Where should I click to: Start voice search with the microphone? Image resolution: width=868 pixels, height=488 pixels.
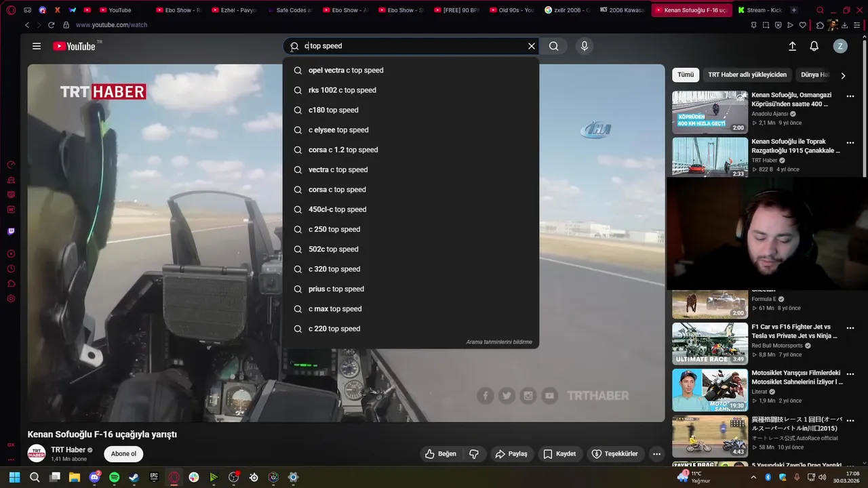point(585,46)
